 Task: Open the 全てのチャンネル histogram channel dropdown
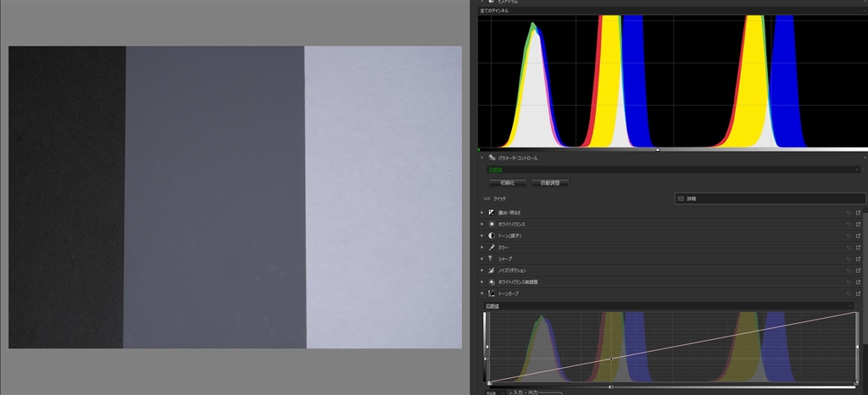coord(672,10)
